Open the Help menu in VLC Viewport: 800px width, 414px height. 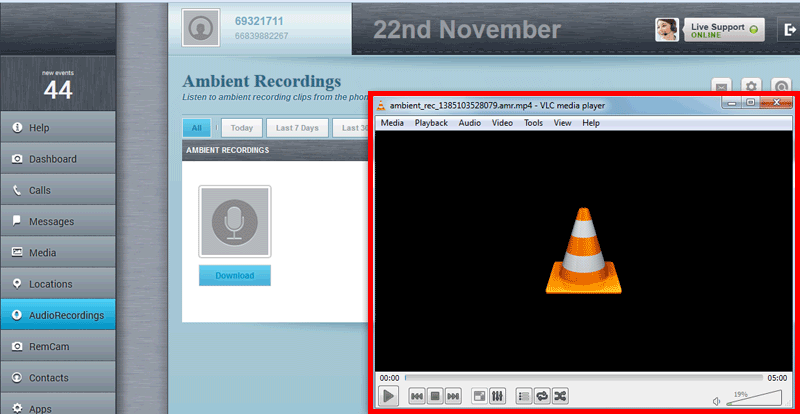point(591,123)
